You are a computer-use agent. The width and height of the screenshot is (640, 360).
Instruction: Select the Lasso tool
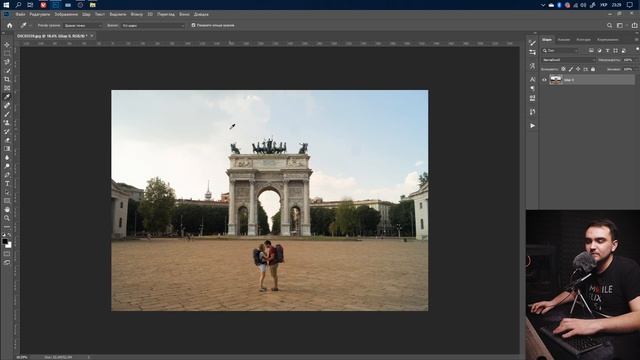click(x=7, y=62)
